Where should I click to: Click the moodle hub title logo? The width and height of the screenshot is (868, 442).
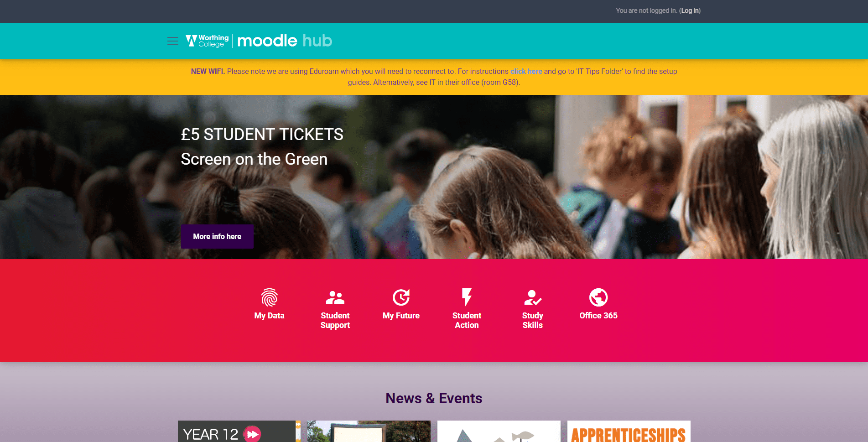[x=285, y=41]
